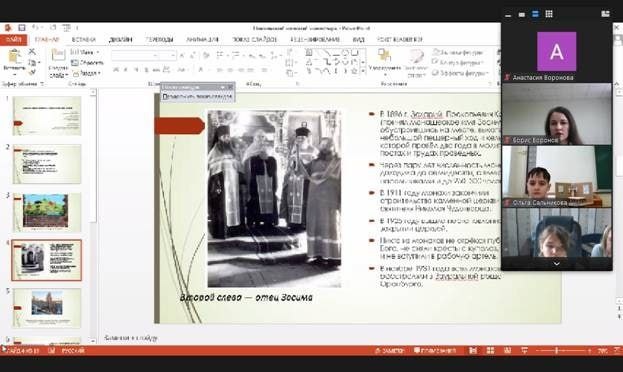The image size is (623, 372).
Task: Switch to slide sorter view in status bar
Action: point(491,350)
